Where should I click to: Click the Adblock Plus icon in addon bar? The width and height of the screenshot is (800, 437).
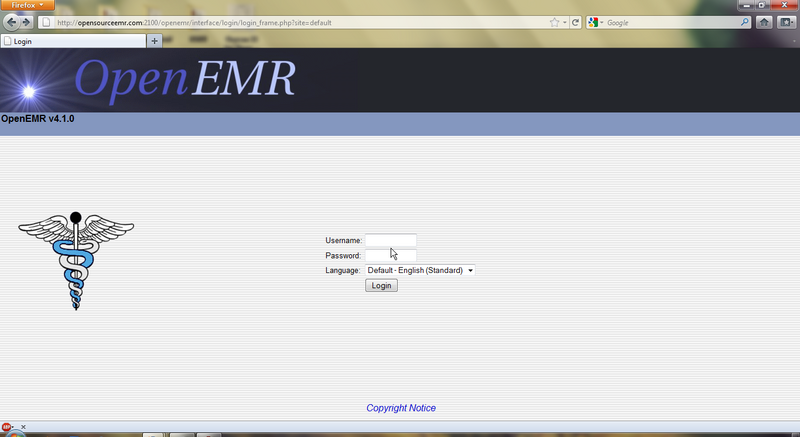7,427
